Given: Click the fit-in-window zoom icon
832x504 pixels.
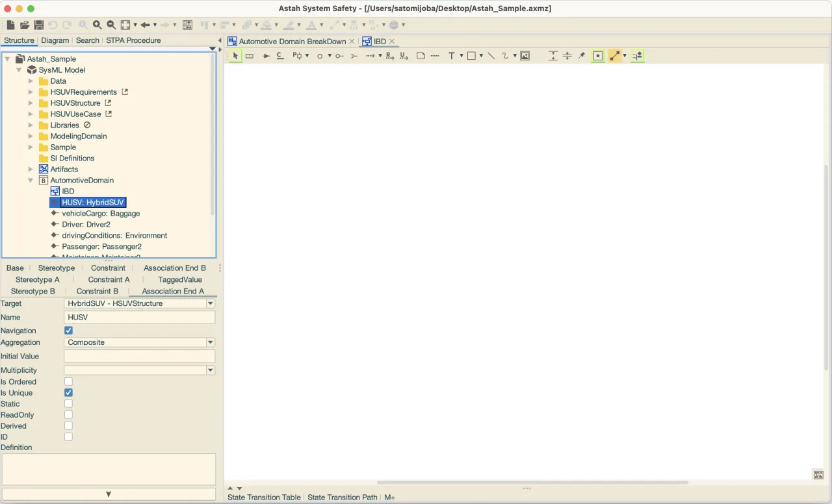Looking at the screenshot, I should click(x=125, y=25).
